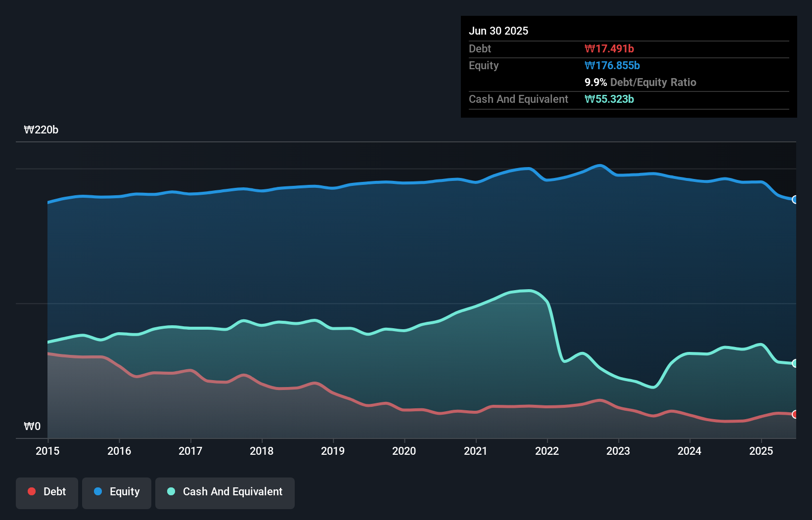Click the ₩176.855b Equity value
812x520 pixels.
click(612, 65)
